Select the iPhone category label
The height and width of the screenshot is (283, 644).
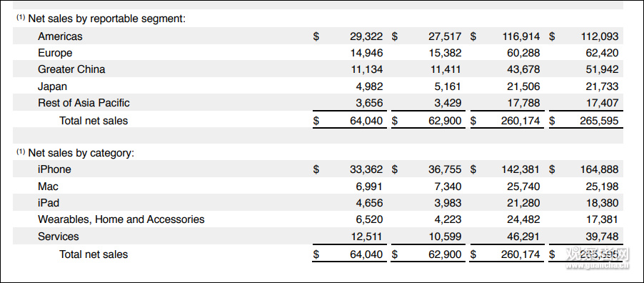54,169
